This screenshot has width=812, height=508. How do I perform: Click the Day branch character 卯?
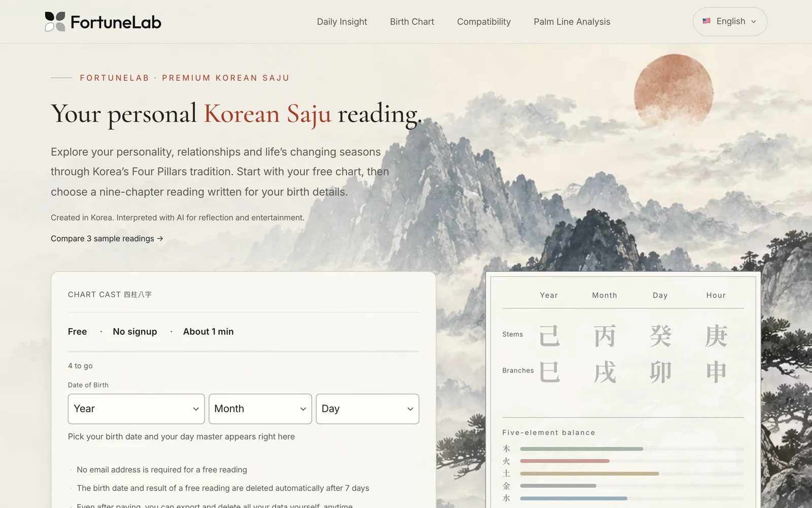(660, 372)
